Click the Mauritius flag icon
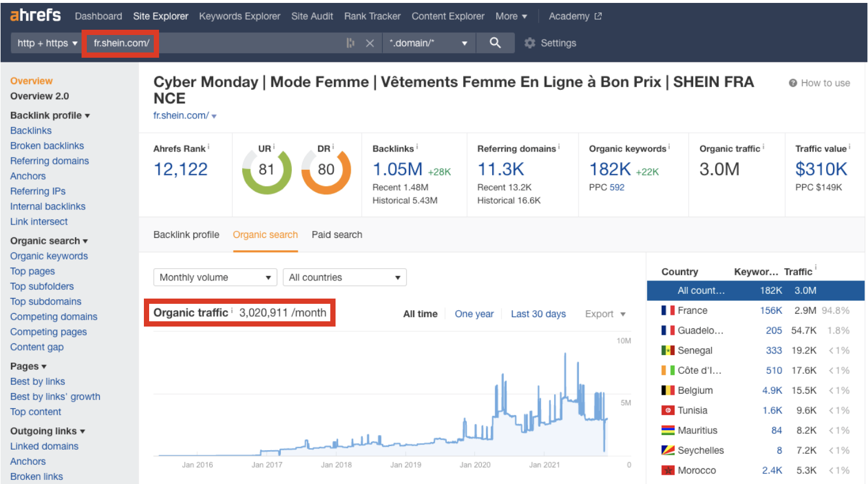 click(x=668, y=430)
